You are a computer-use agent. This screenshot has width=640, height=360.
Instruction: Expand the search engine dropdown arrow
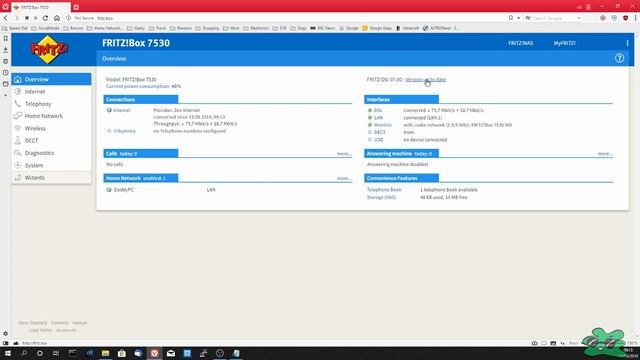pyautogui.click(x=578, y=18)
